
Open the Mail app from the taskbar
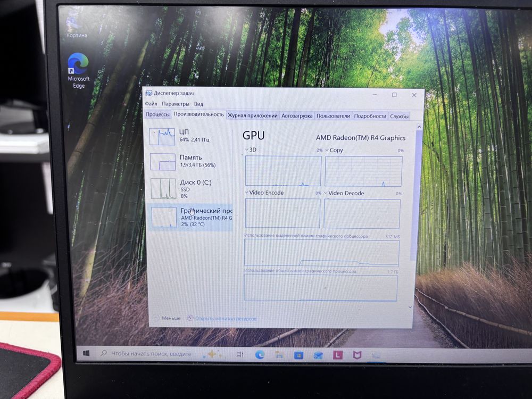point(318,355)
